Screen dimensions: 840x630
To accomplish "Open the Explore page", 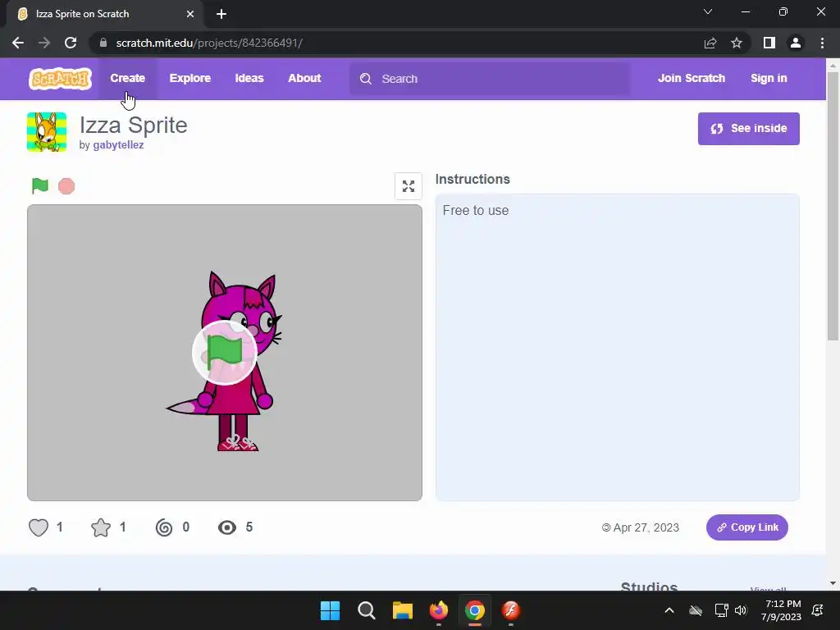I will 190,78.
